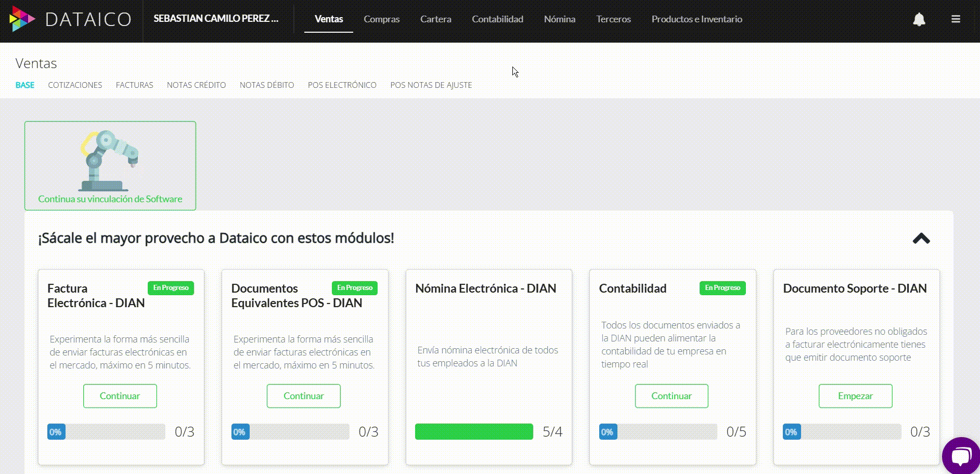This screenshot has height=474, width=980.
Task: Open the notifications bell
Action: 919,19
